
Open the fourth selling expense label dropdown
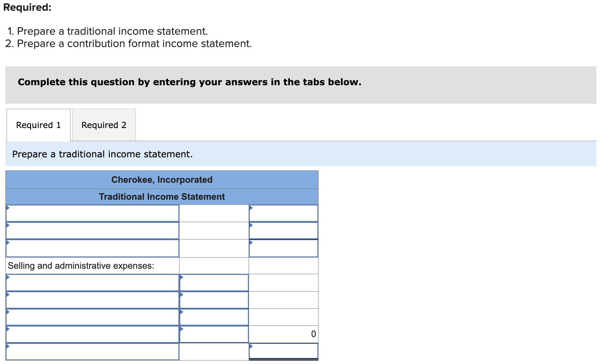(92, 334)
